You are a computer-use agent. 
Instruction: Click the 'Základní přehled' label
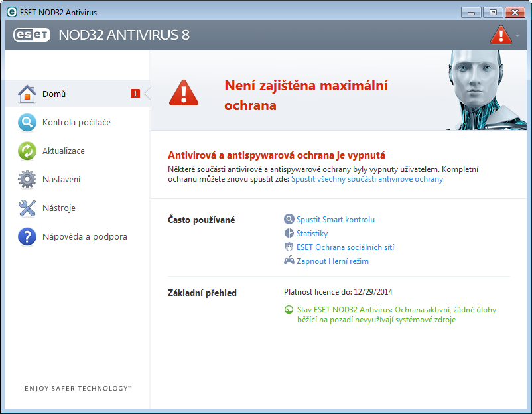tap(202, 293)
